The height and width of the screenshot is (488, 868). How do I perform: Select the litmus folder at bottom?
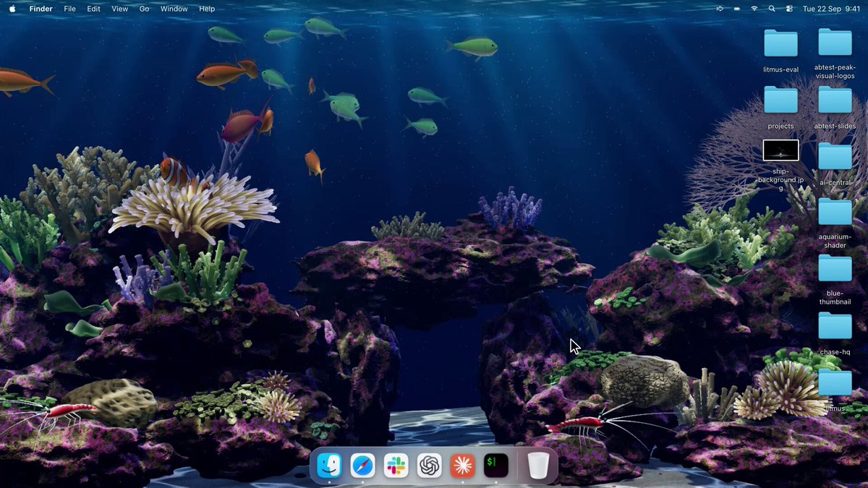click(835, 382)
